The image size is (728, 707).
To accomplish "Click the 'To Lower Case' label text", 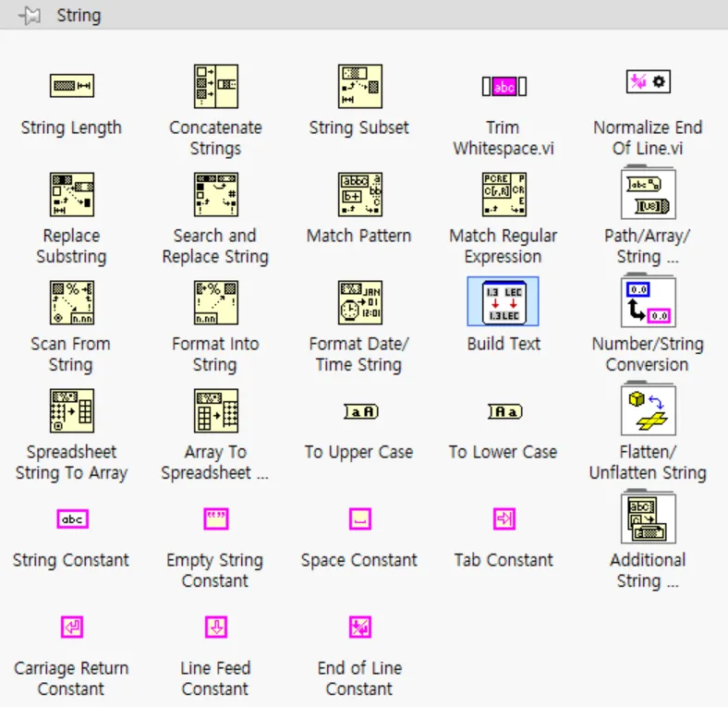I will tap(503, 452).
